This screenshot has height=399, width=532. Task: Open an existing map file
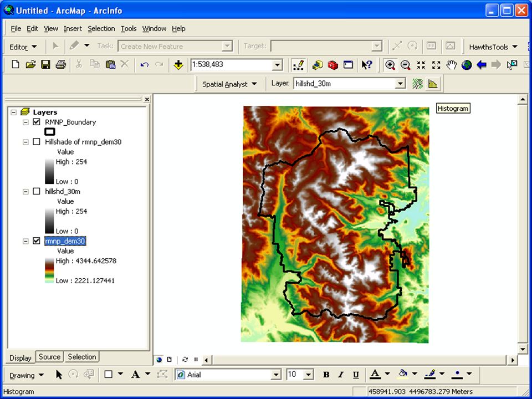click(x=30, y=64)
